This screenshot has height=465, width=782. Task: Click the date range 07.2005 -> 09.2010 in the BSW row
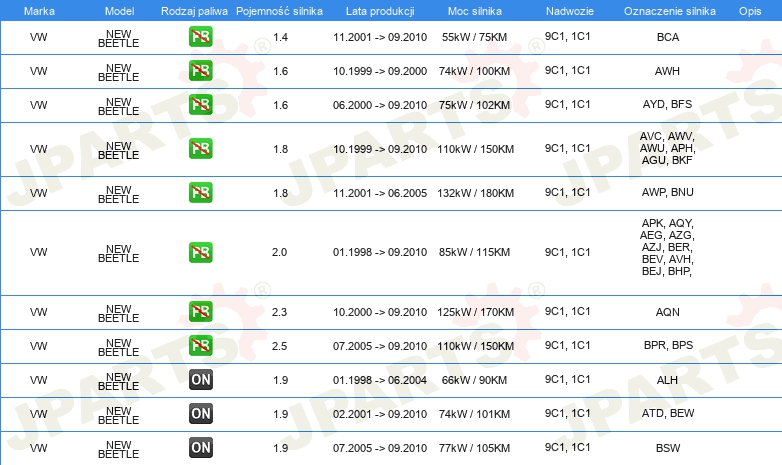(x=380, y=448)
